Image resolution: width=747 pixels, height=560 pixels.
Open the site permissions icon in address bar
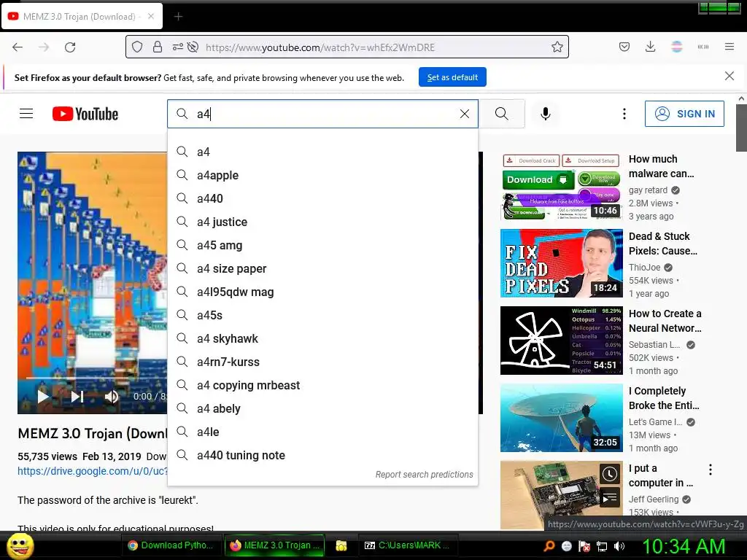(x=178, y=47)
